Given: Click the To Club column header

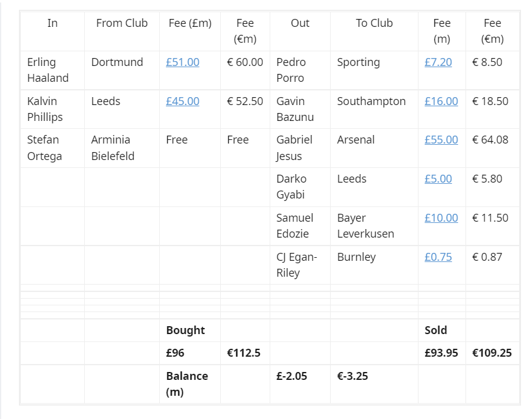Looking at the screenshot, I should coord(374,31).
